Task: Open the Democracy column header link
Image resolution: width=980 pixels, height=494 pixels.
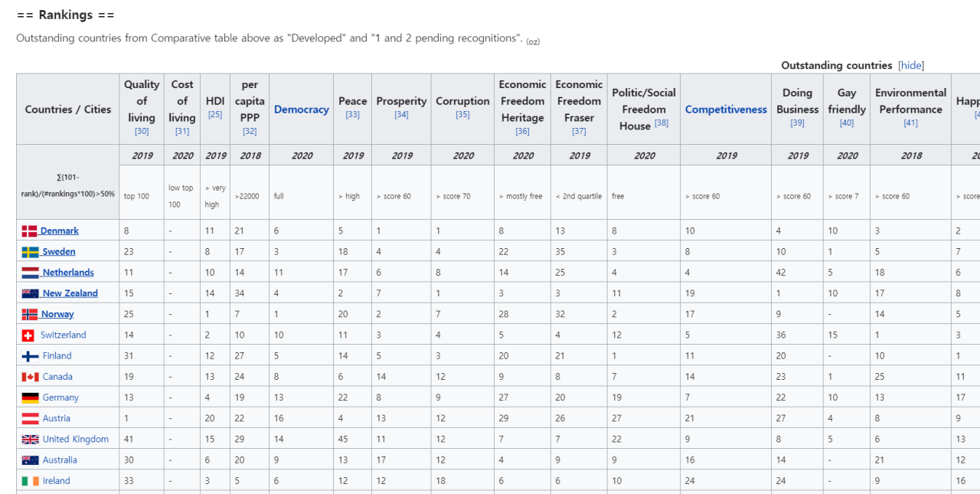Action: 301,110
